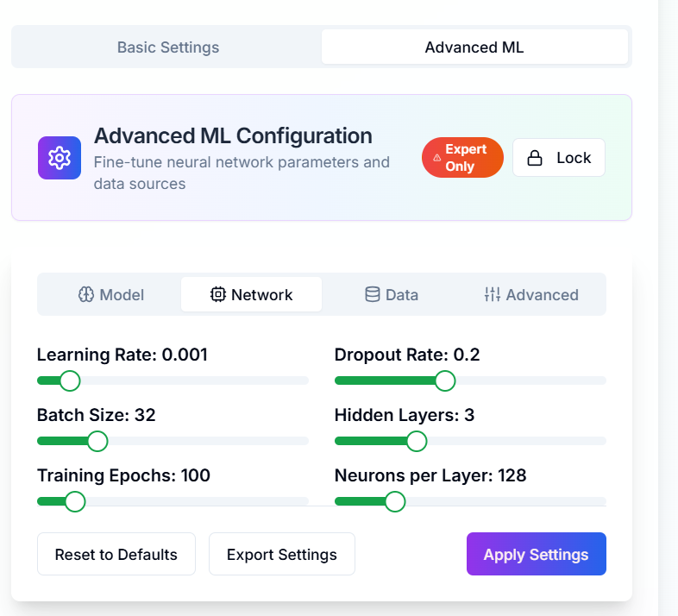
Task: Click the Batch Size slider handle
Action: pos(97,441)
